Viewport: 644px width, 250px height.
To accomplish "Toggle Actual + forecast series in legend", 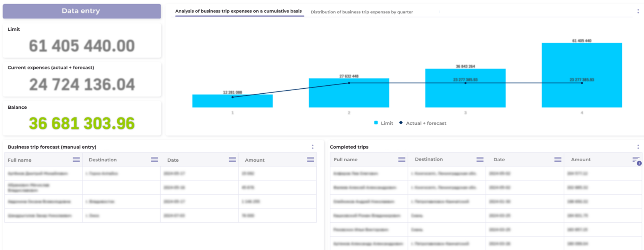I will pyautogui.click(x=422, y=123).
